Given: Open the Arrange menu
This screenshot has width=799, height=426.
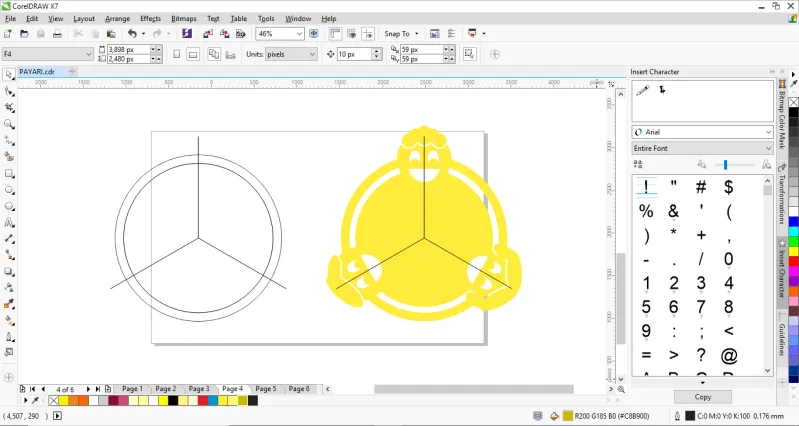Looking at the screenshot, I should tap(117, 18).
